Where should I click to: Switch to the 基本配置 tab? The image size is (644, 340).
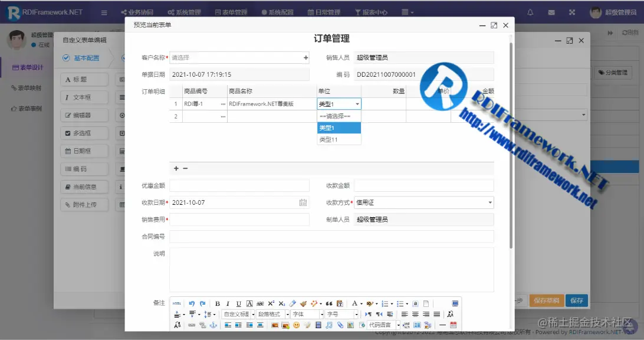86,57
